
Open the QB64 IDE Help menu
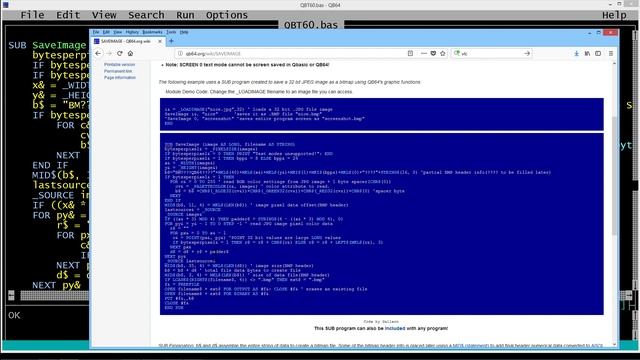(x=614, y=15)
